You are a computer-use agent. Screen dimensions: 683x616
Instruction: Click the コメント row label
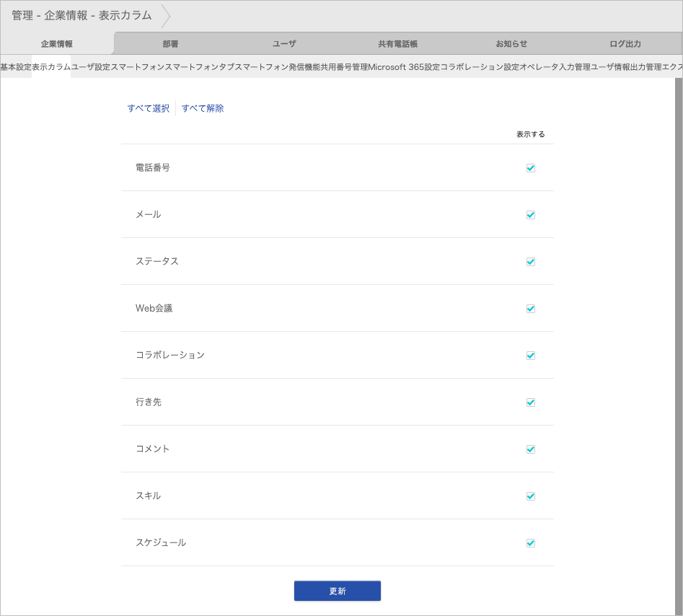click(x=153, y=448)
